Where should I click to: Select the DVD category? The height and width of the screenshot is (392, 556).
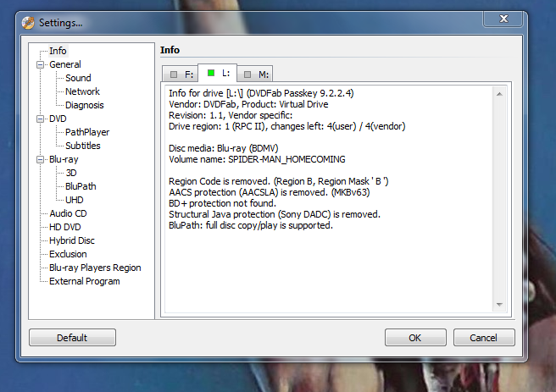58,119
